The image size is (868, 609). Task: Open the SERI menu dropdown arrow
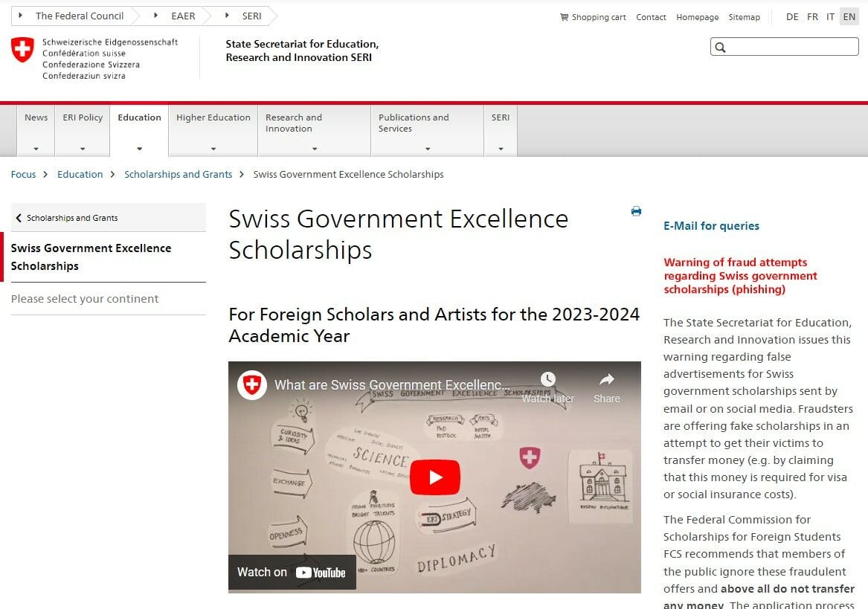(501, 149)
